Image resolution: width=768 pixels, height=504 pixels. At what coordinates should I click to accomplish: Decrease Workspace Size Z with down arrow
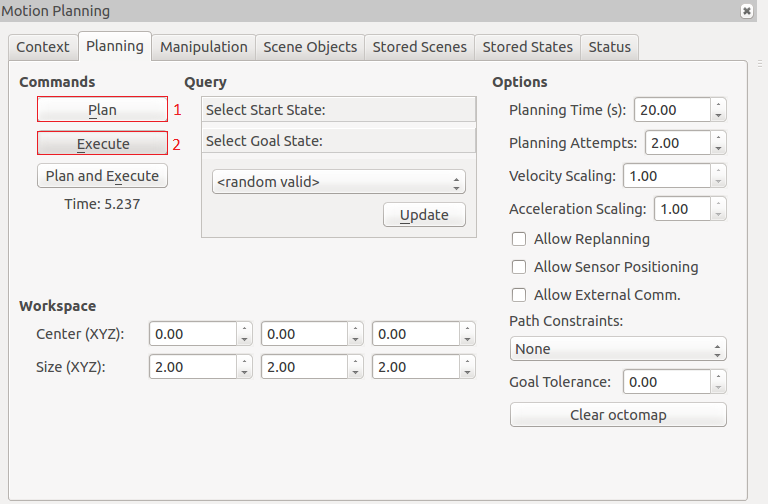tap(466, 372)
